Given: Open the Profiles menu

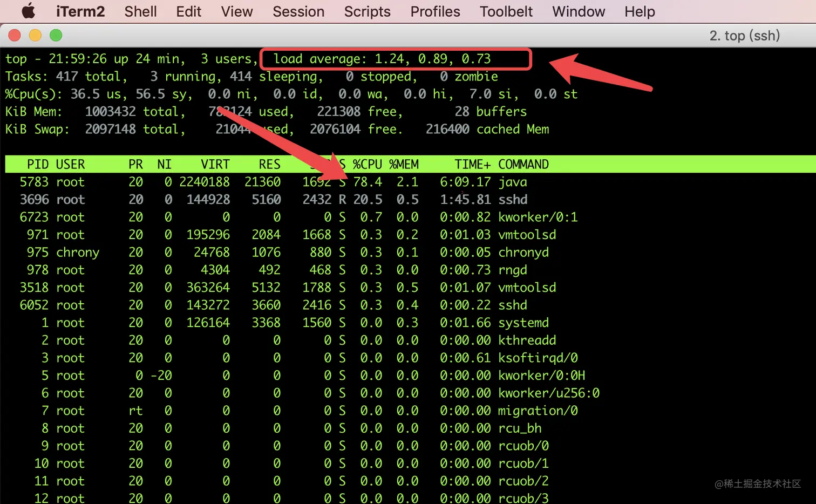Looking at the screenshot, I should coord(435,11).
